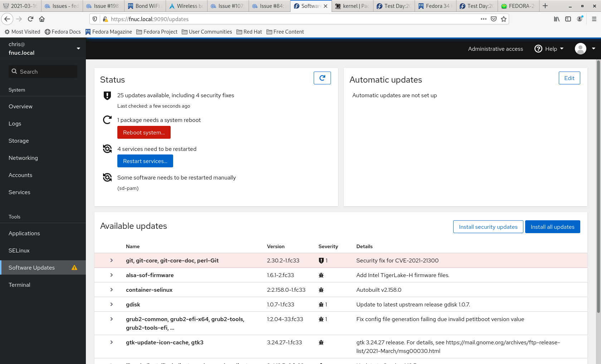Click the reboot icon beside package needs reboot
Image resolution: width=601 pixels, height=364 pixels.
tap(107, 120)
